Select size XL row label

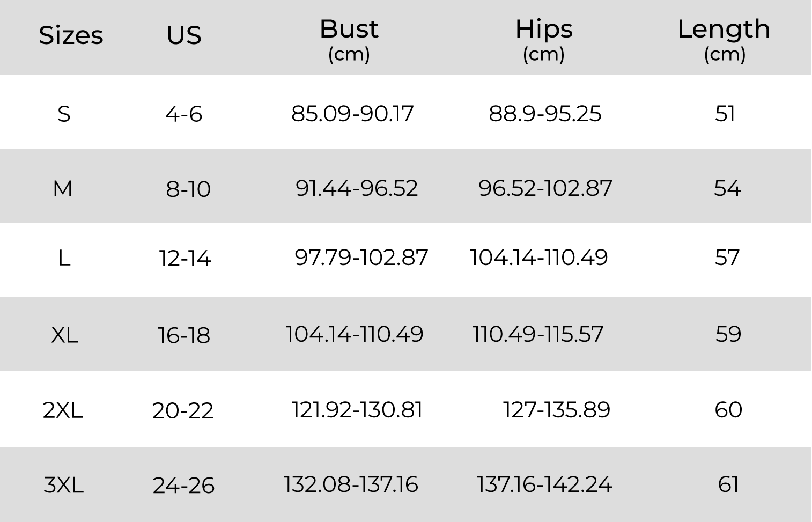(64, 335)
